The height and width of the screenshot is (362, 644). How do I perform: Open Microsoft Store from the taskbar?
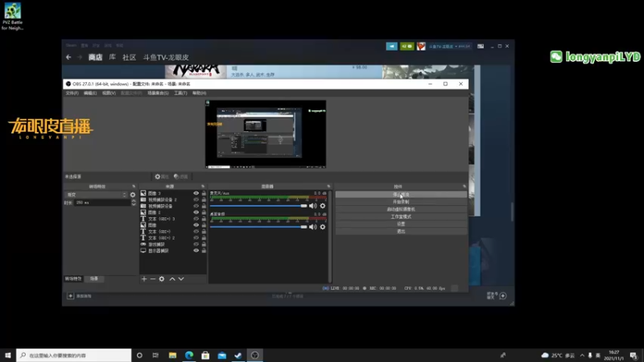[205, 355]
